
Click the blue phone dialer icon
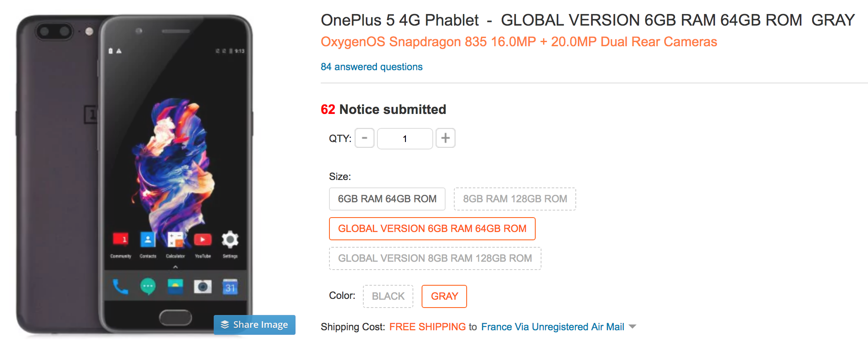point(120,287)
